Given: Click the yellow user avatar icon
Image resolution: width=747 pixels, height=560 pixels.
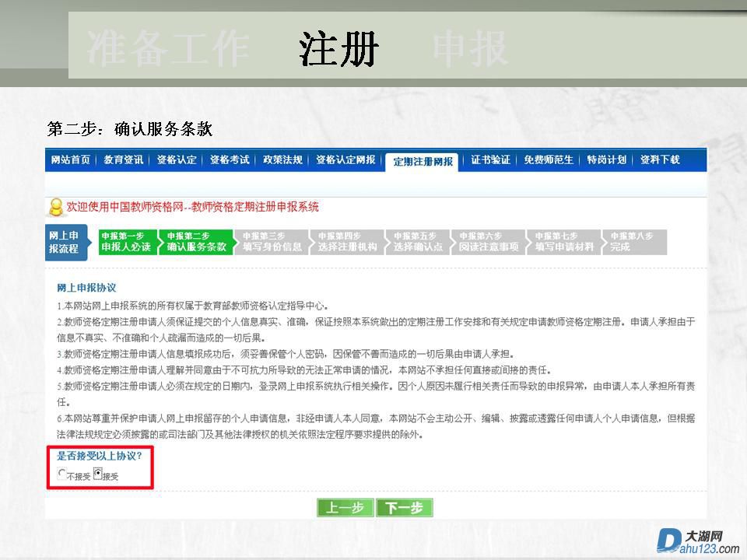Looking at the screenshot, I should click(x=56, y=207).
